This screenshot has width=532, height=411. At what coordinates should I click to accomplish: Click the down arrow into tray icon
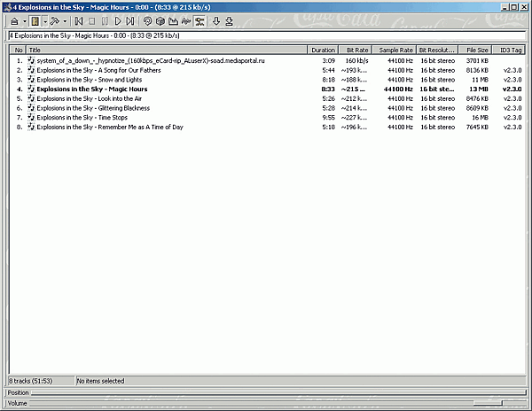coord(230,21)
